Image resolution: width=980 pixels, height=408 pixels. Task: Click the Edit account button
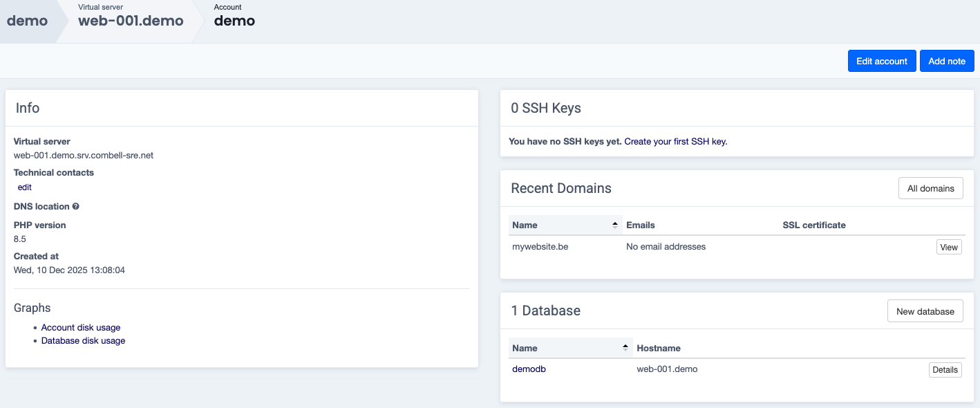(x=881, y=61)
